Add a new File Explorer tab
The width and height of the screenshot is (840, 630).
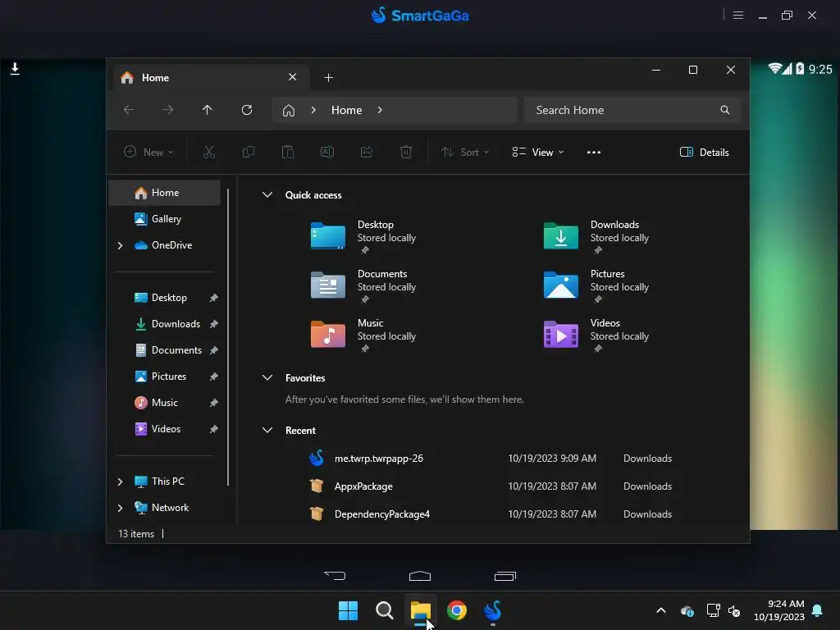pyautogui.click(x=328, y=78)
